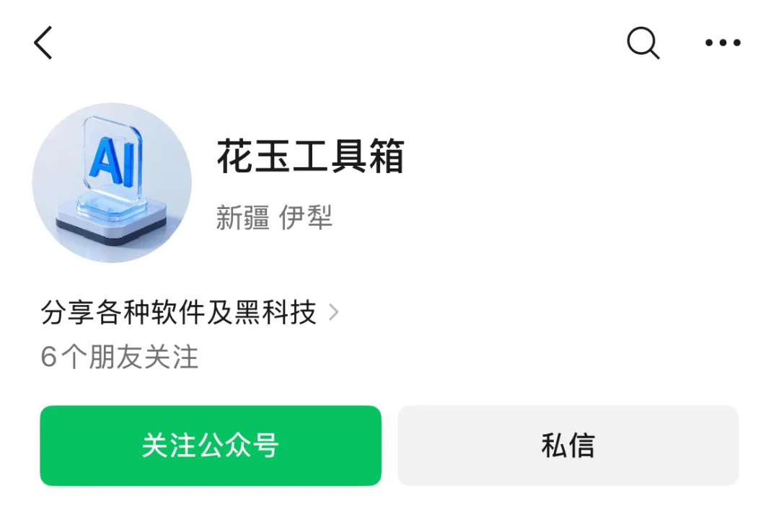
Task: Open the three-dot more options menu
Action: pos(723,43)
